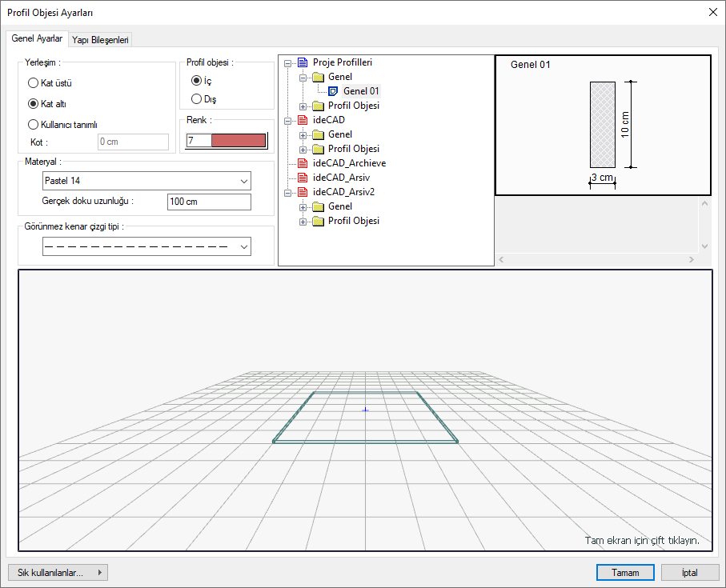Select the Genel 01 profile icon
726x588 pixels.
tap(333, 91)
